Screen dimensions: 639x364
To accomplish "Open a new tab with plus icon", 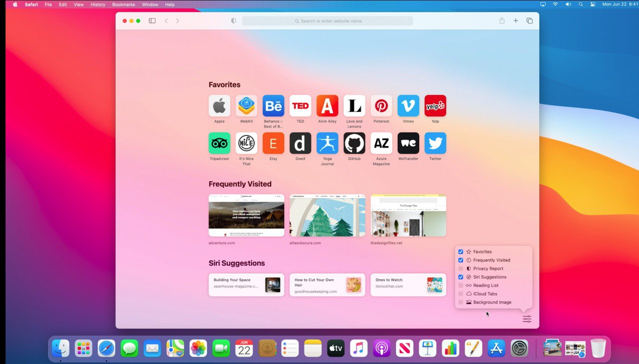I will click(x=516, y=21).
